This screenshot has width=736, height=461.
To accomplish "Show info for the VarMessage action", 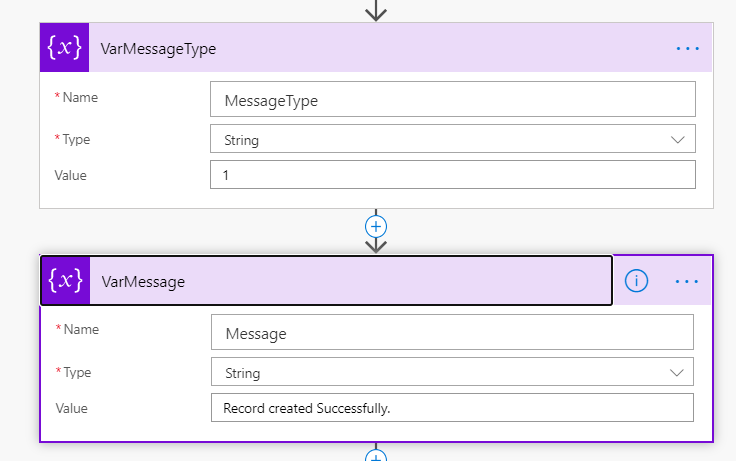I will coord(636,281).
